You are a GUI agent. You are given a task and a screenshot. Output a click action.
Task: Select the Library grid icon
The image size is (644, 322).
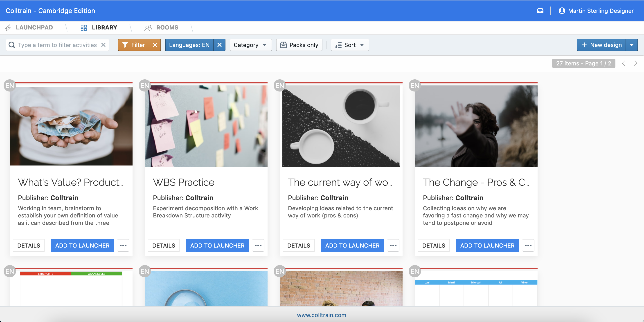[84, 28]
